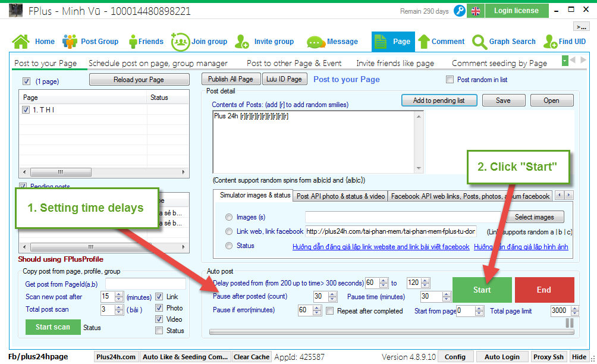Click 'Total post scan' stepper arrows
597x364 pixels.
tap(119, 309)
